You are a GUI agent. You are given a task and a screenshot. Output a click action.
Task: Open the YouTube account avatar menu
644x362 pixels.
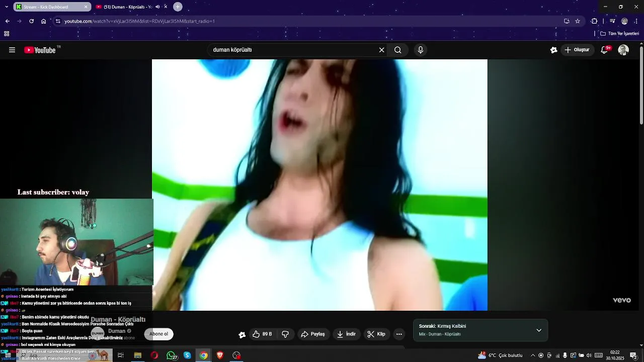623,50
